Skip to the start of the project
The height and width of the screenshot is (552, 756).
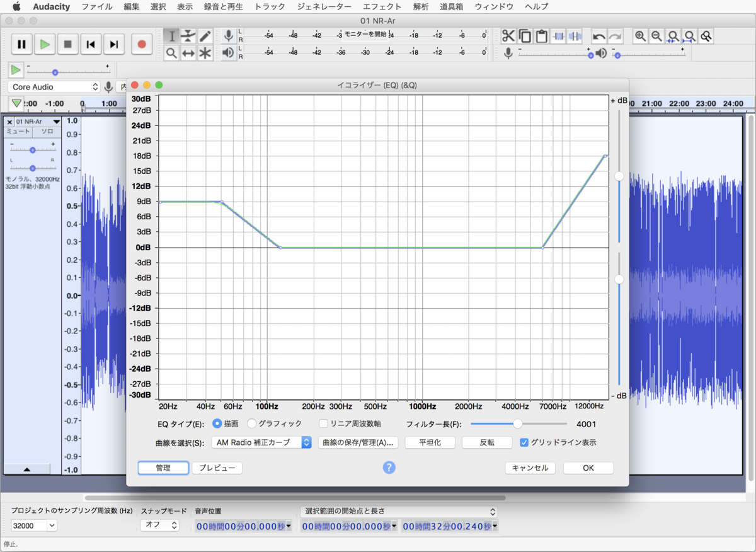(x=91, y=44)
